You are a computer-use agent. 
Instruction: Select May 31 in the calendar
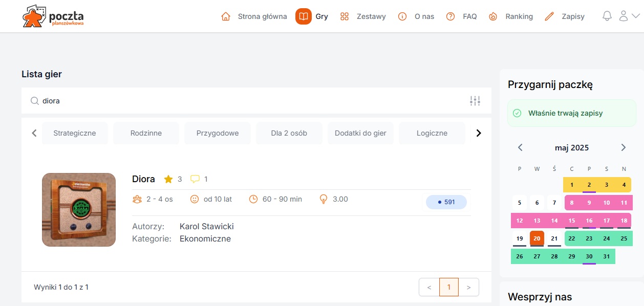pyautogui.click(x=607, y=256)
